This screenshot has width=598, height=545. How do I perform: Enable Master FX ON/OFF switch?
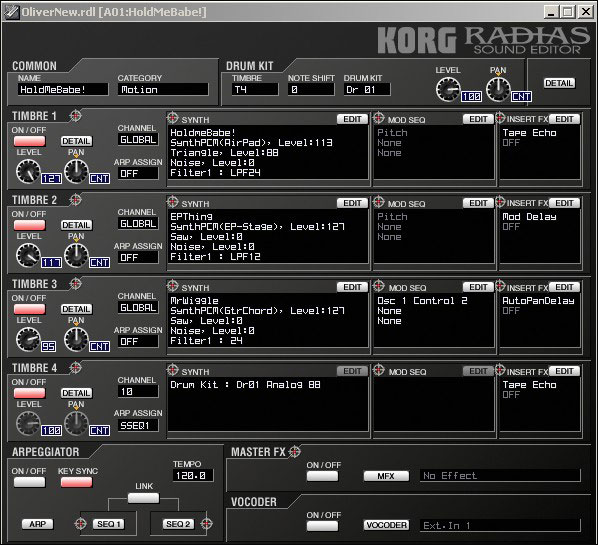point(322,476)
